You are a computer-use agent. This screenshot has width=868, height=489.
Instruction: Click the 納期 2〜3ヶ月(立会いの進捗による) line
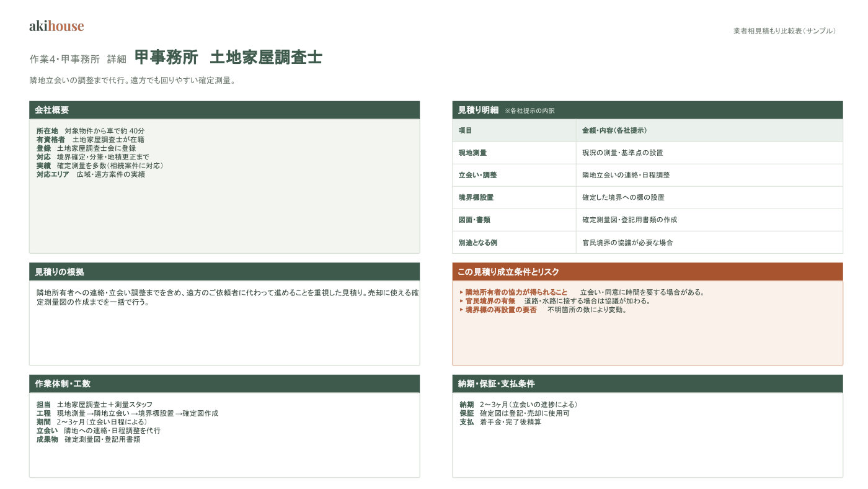(x=519, y=405)
